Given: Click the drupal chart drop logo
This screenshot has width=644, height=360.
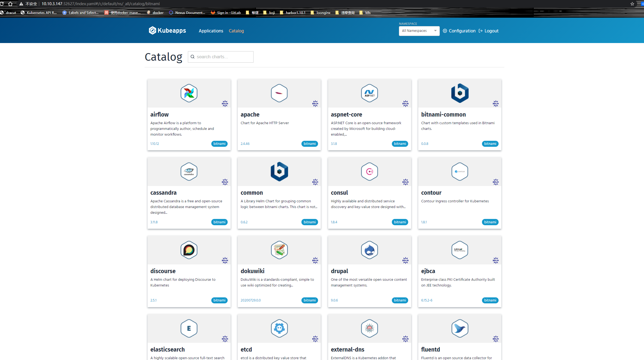Looking at the screenshot, I should [369, 250].
